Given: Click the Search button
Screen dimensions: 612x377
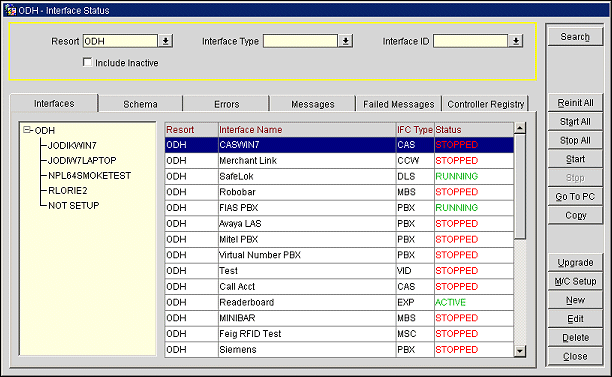Looking at the screenshot, I should pos(575,37).
